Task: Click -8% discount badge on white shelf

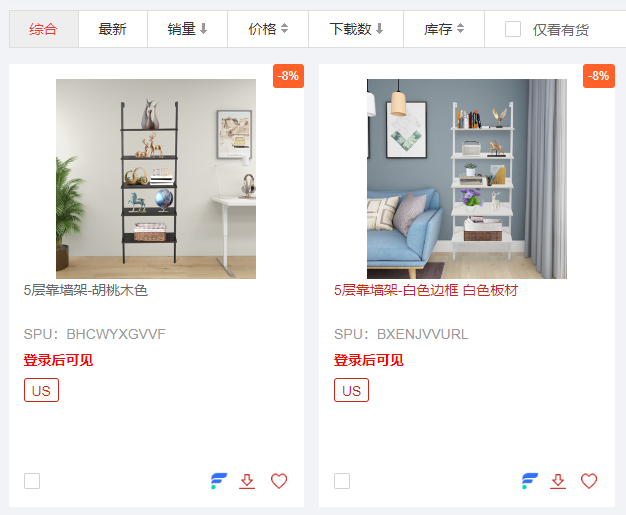Action: (x=599, y=76)
